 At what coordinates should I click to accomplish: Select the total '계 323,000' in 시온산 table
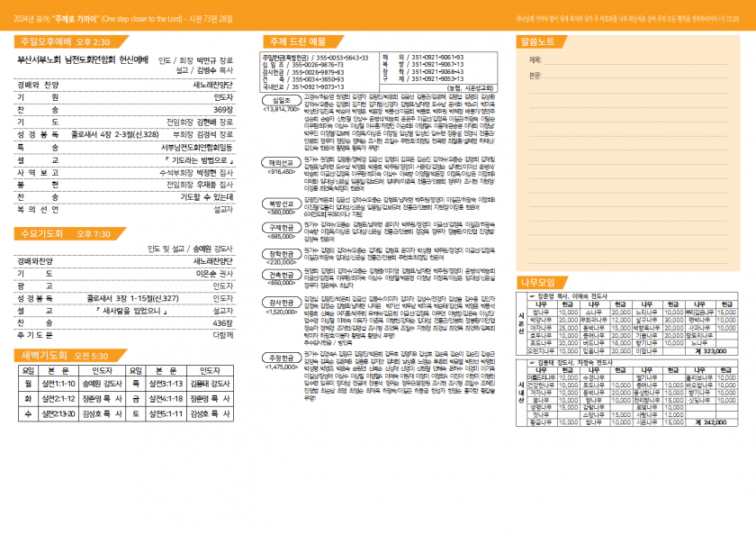pyautogui.click(x=711, y=351)
